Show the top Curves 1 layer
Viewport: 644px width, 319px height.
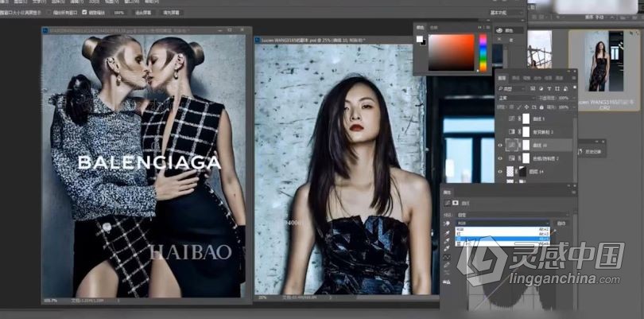point(500,119)
